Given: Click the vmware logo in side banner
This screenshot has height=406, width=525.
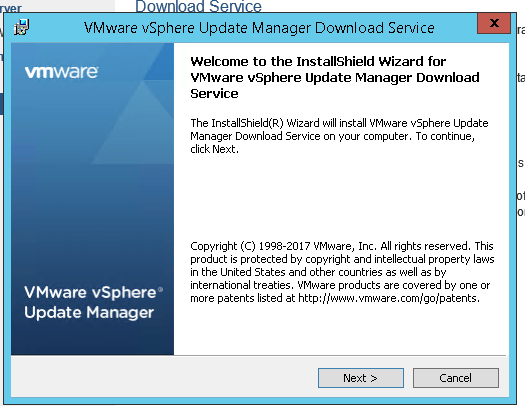Looking at the screenshot, I should [x=61, y=72].
